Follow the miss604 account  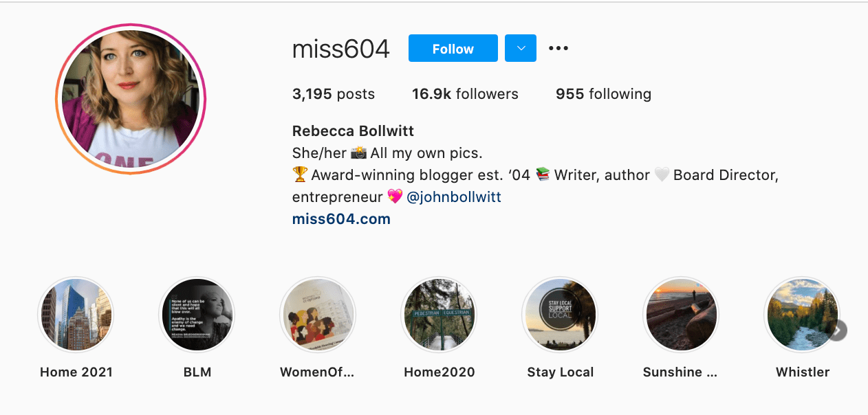click(453, 48)
